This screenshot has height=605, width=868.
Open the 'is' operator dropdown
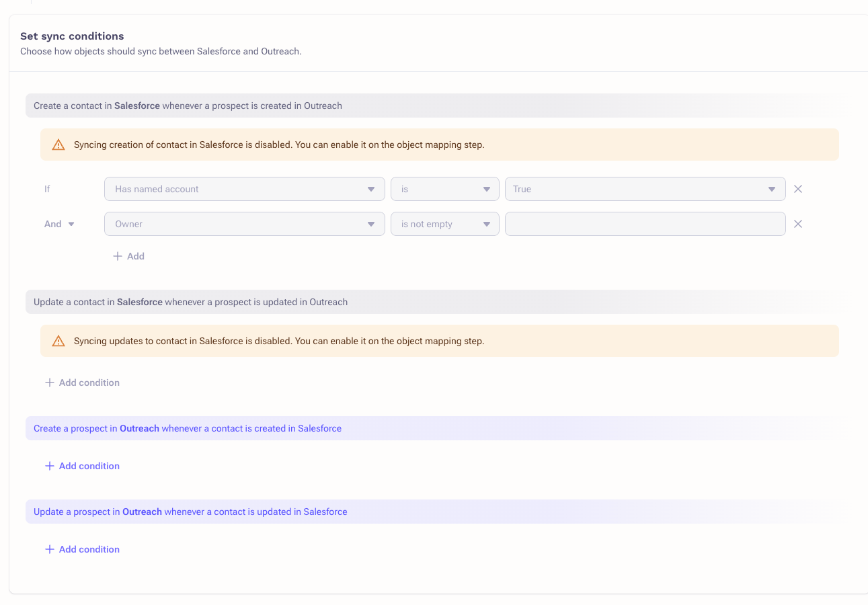[444, 189]
